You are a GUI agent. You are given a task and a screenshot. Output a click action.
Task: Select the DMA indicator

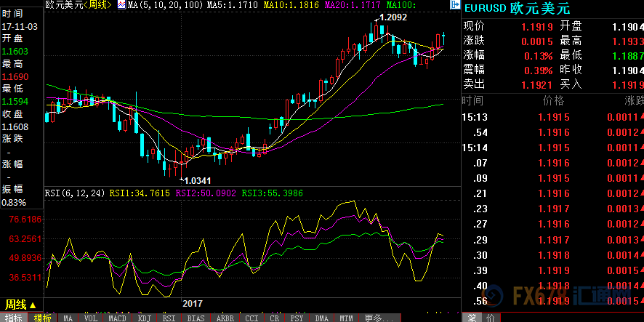click(x=321, y=318)
